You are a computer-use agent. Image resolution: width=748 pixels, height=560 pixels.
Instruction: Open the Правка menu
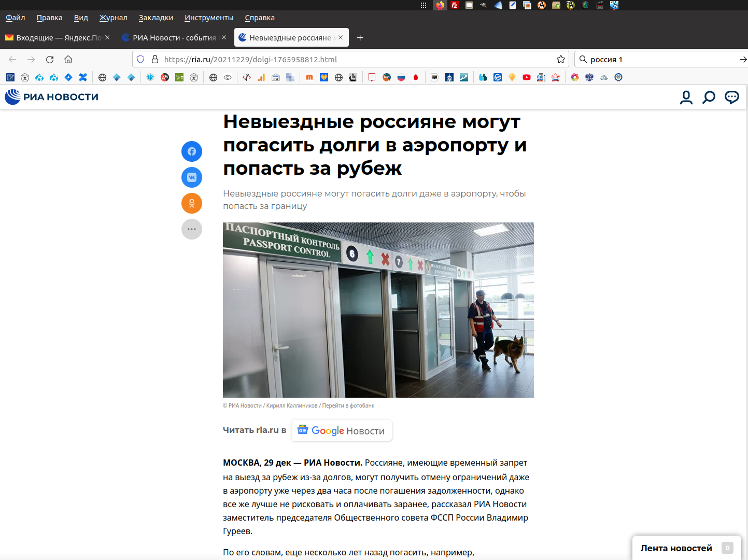click(x=50, y=18)
